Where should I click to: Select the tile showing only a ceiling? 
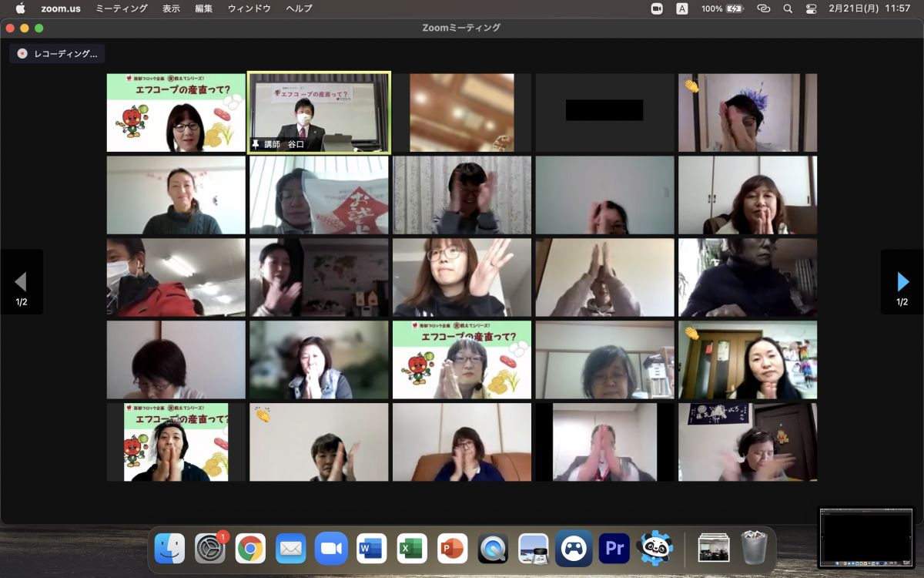(462, 113)
